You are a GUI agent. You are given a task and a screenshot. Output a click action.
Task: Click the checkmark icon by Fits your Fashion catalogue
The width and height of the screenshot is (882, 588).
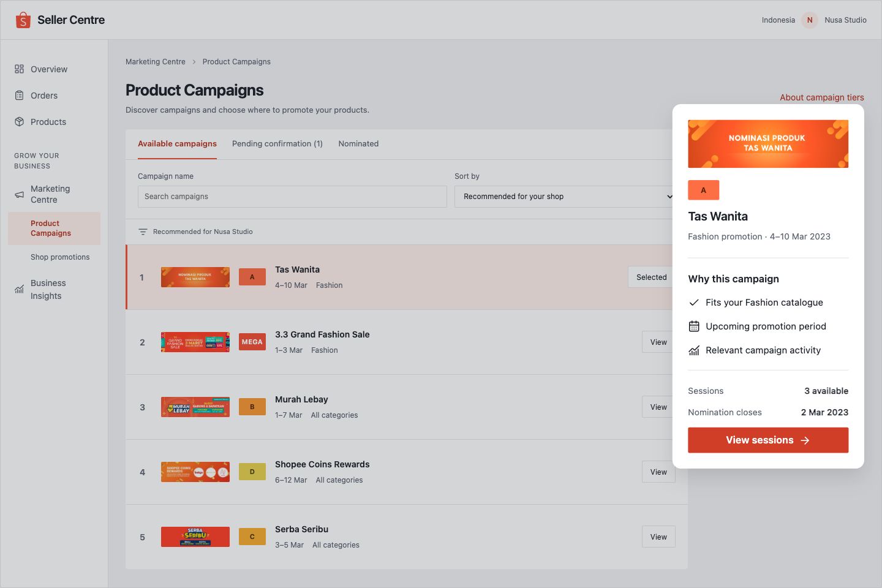(x=694, y=303)
